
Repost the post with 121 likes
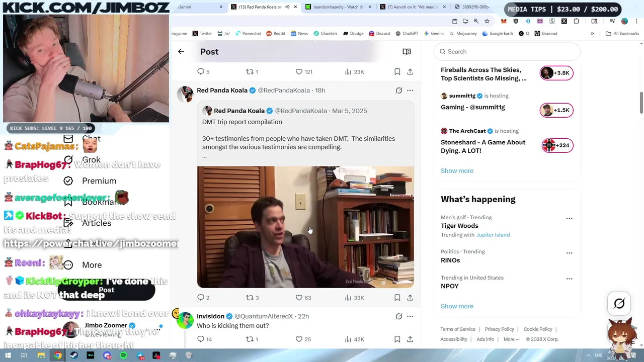pos(252,72)
